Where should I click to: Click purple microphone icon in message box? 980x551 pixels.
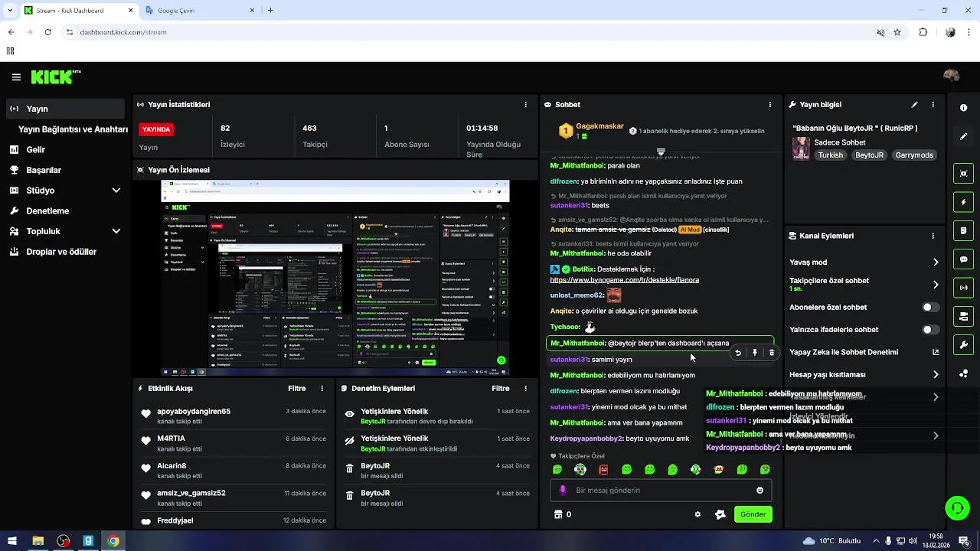pyautogui.click(x=563, y=491)
